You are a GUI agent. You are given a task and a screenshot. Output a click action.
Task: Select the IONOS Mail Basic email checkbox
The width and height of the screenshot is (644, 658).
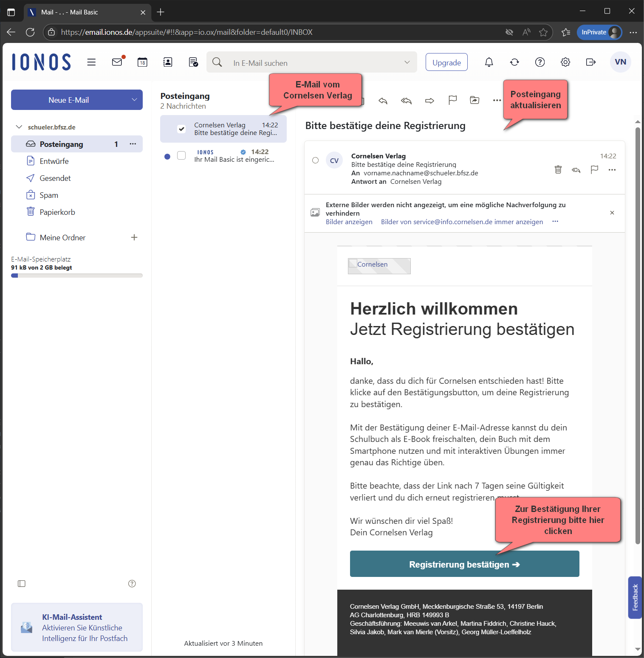[181, 156]
